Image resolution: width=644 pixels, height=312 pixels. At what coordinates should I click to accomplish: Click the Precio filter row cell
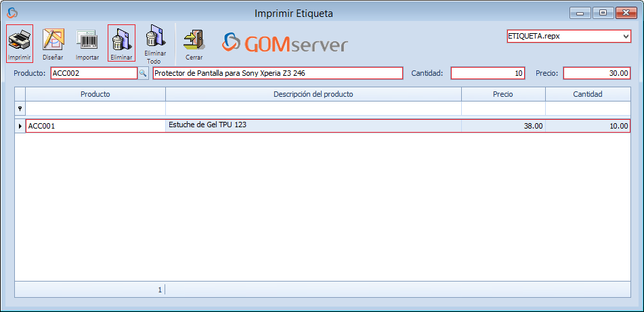(503, 108)
